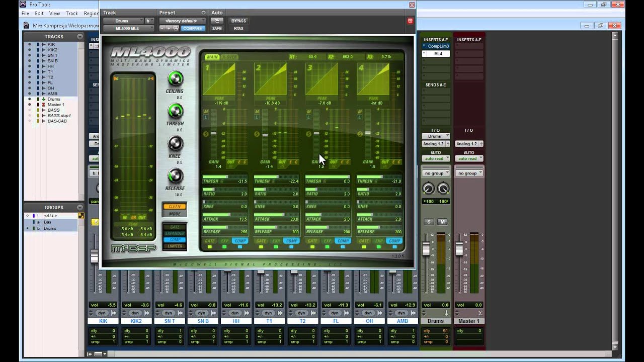This screenshot has width=644, height=362.
Task: Click the master KNEE knob
Action: 175,144
